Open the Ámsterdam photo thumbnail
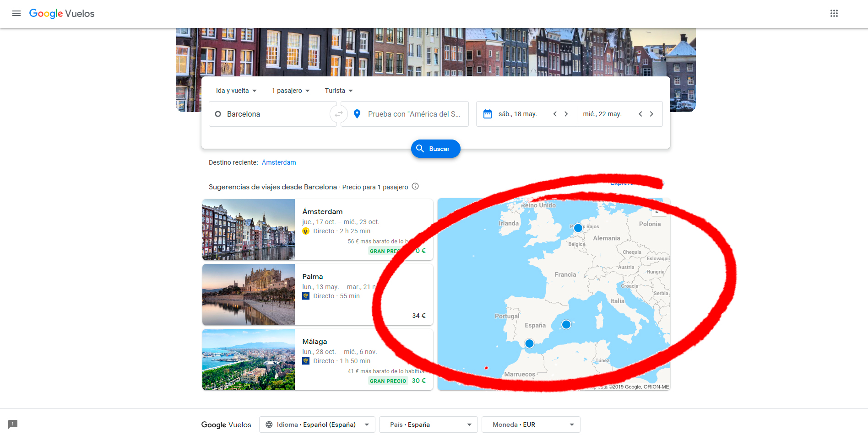 pos(249,230)
